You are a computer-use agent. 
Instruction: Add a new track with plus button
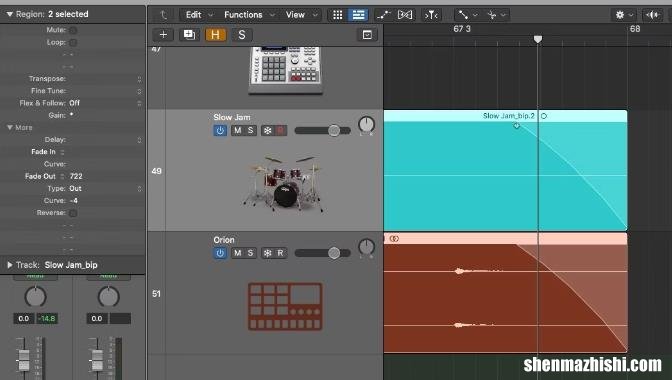163,35
